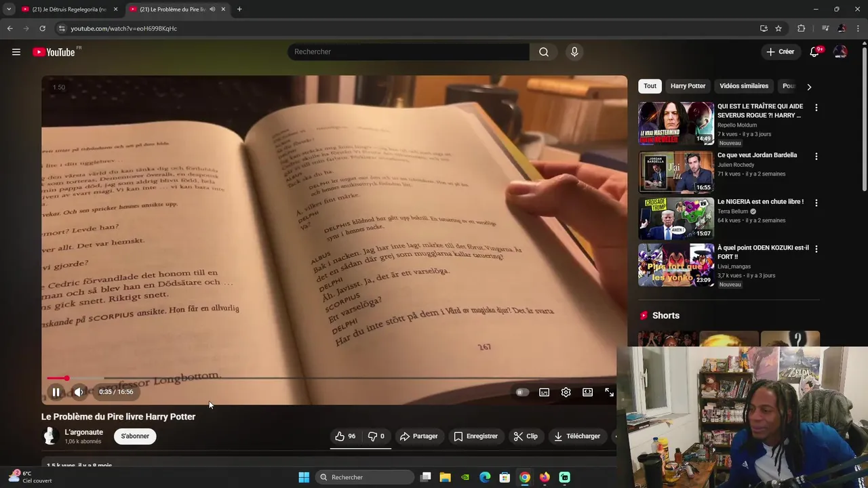Click the Créer button
Image resolution: width=868 pixels, height=488 pixels.
coord(780,52)
